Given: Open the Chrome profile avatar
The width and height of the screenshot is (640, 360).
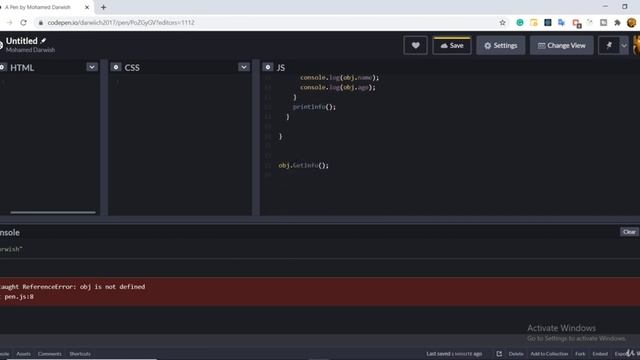Looking at the screenshot, I should coord(631,22).
